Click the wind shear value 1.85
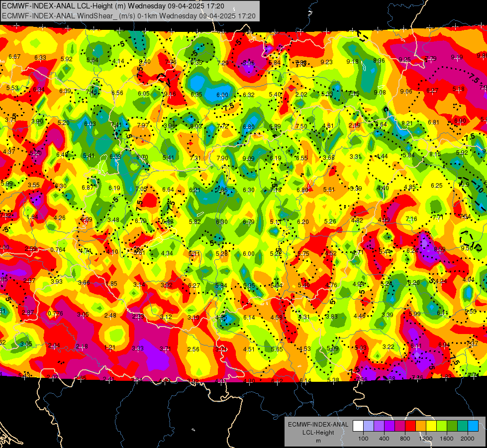 [111, 284]
